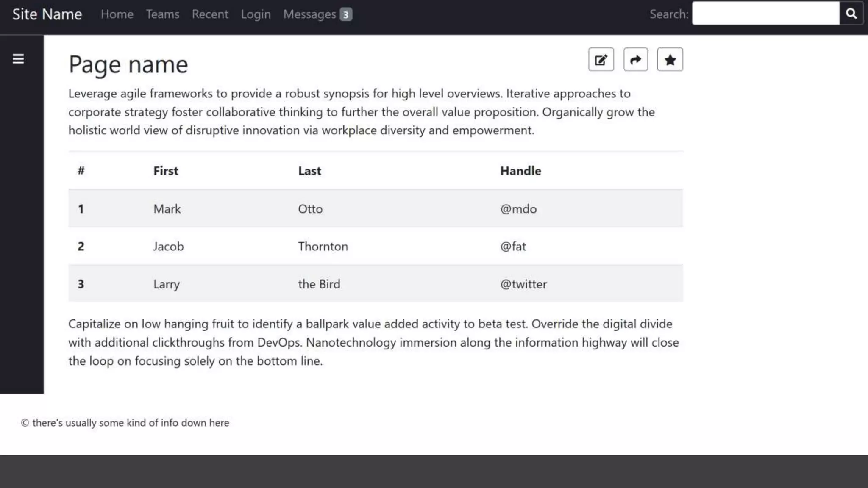
Task: Click the 'Leverage agile frameworks' paragraph
Action: tap(362, 112)
